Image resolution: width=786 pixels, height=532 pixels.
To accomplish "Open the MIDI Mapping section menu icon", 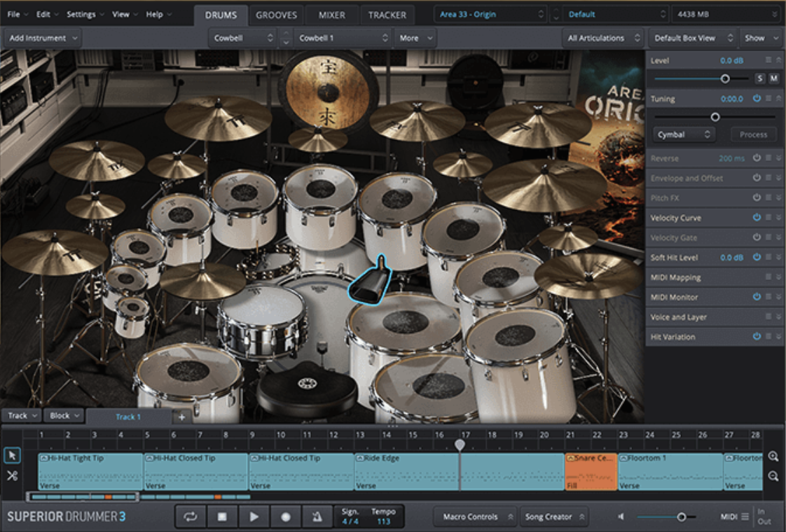I will click(x=768, y=277).
